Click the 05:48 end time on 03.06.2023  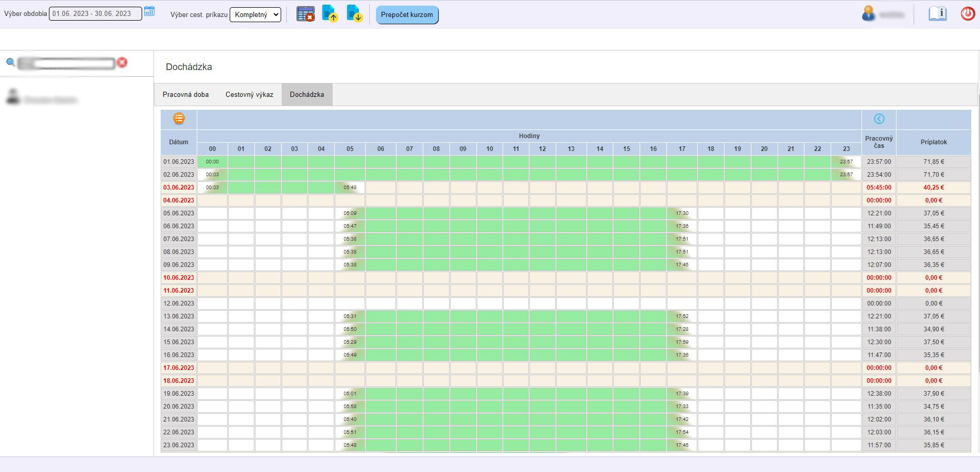(350, 188)
